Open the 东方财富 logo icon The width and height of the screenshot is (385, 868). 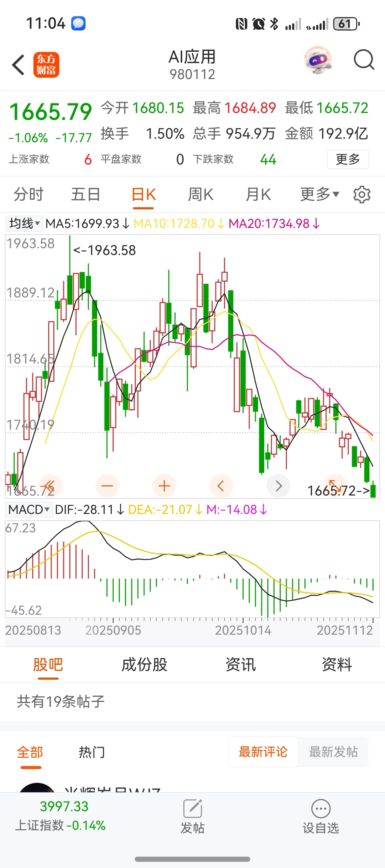point(46,65)
